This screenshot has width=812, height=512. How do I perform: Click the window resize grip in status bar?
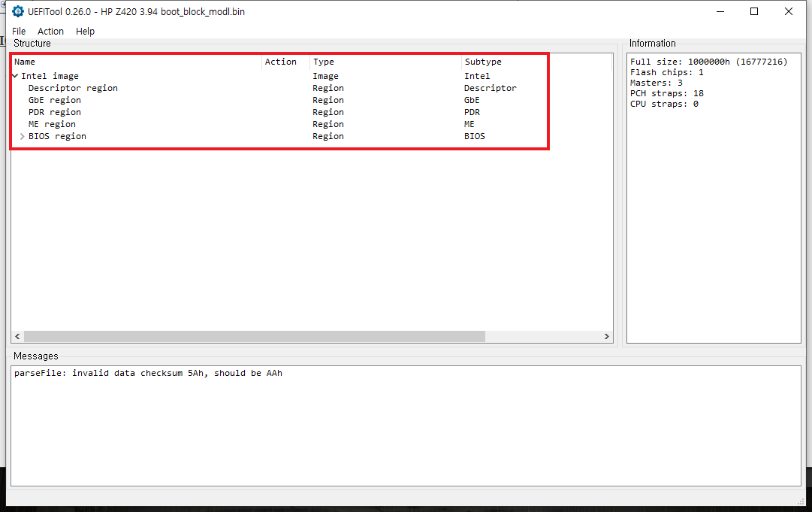coord(802,501)
